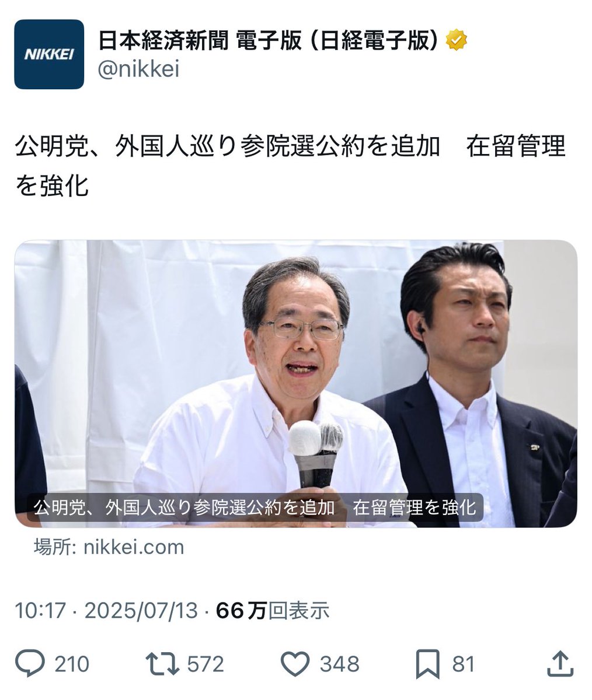Click the 2025/07/13 date
The height and width of the screenshot is (700, 592).
click(142, 611)
